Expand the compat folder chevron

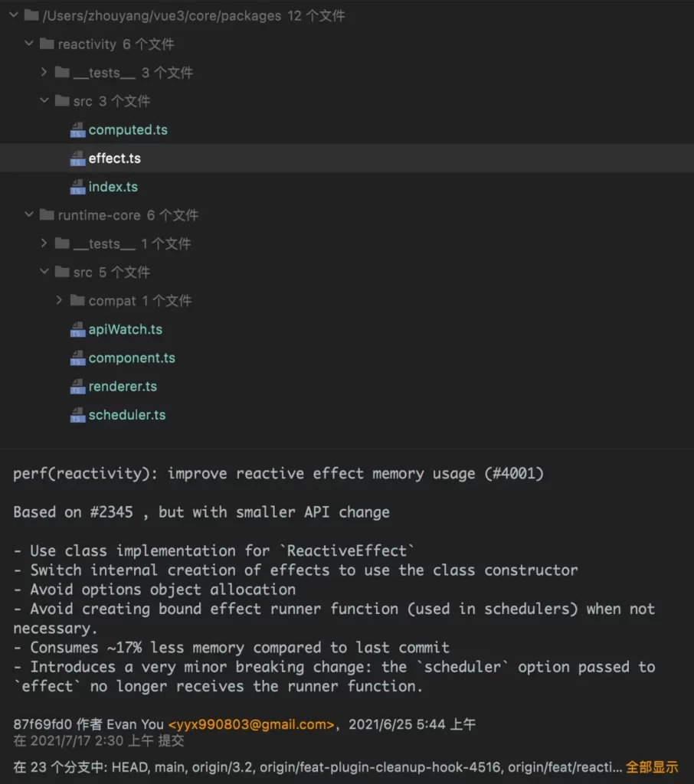click(59, 300)
